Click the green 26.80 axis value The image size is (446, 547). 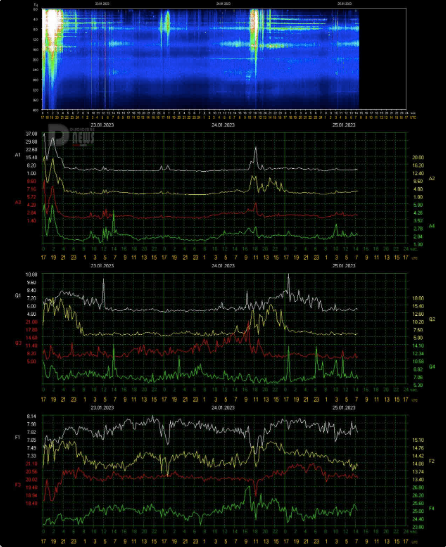pos(418,487)
